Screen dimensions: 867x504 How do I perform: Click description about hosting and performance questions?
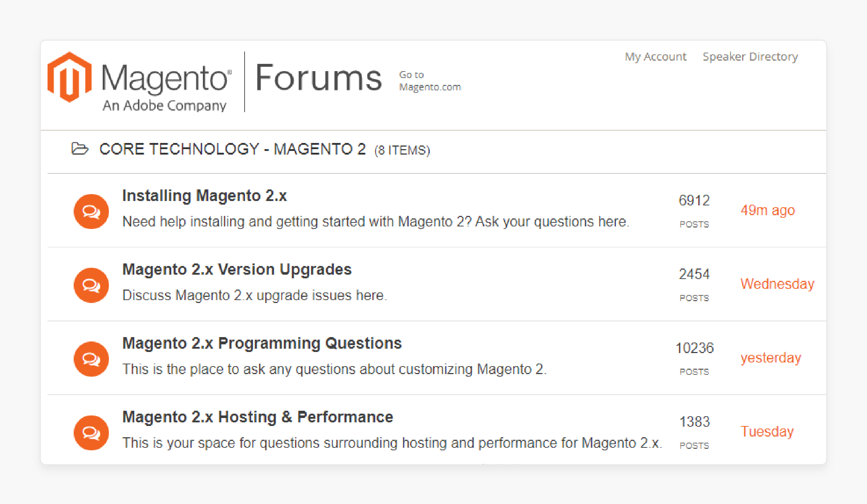pyautogui.click(x=392, y=443)
